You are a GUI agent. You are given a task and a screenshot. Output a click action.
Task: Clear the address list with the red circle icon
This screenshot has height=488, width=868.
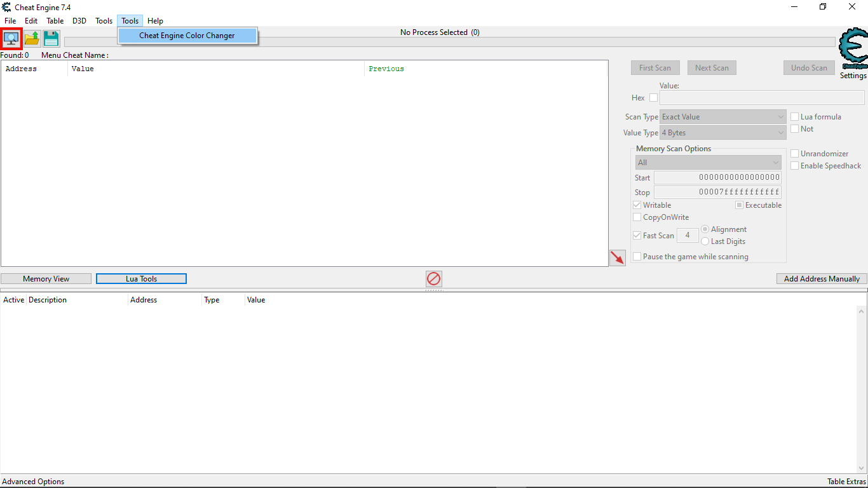coord(434,278)
